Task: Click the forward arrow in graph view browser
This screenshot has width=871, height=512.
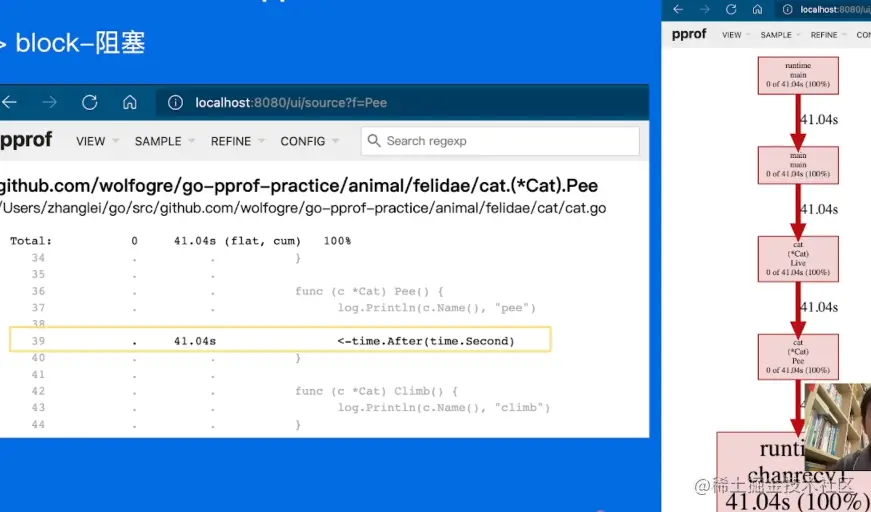Action: 704,9
